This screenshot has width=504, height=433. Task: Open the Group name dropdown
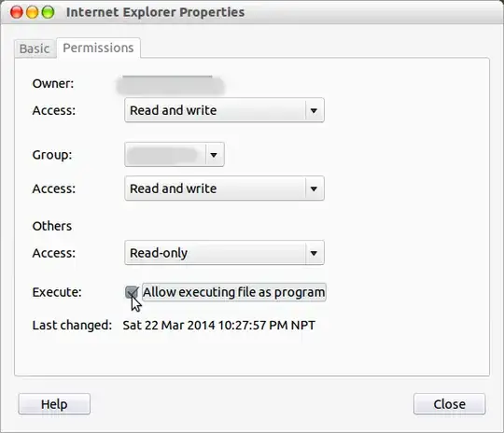click(x=175, y=155)
